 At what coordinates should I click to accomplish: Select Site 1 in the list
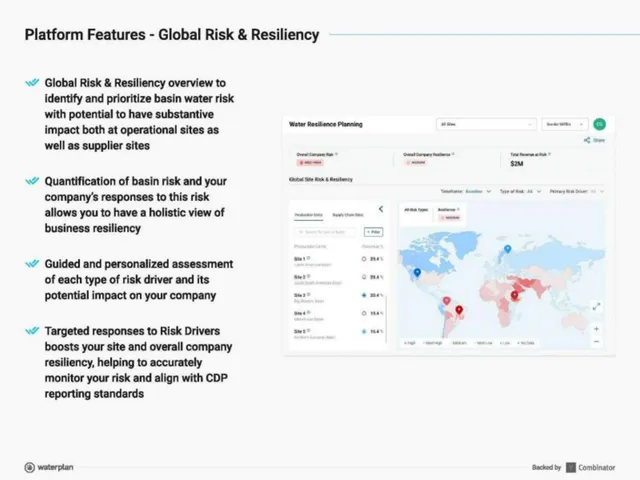click(x=338, y=262)
